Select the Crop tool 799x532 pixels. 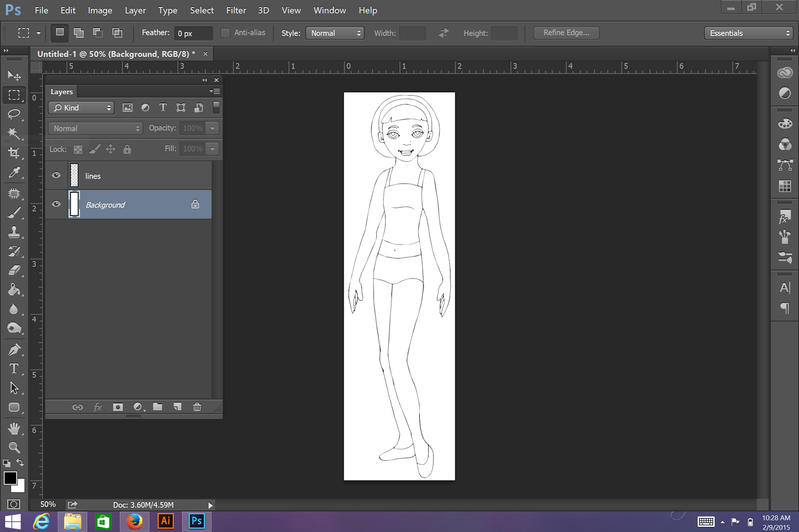point(14,153)
